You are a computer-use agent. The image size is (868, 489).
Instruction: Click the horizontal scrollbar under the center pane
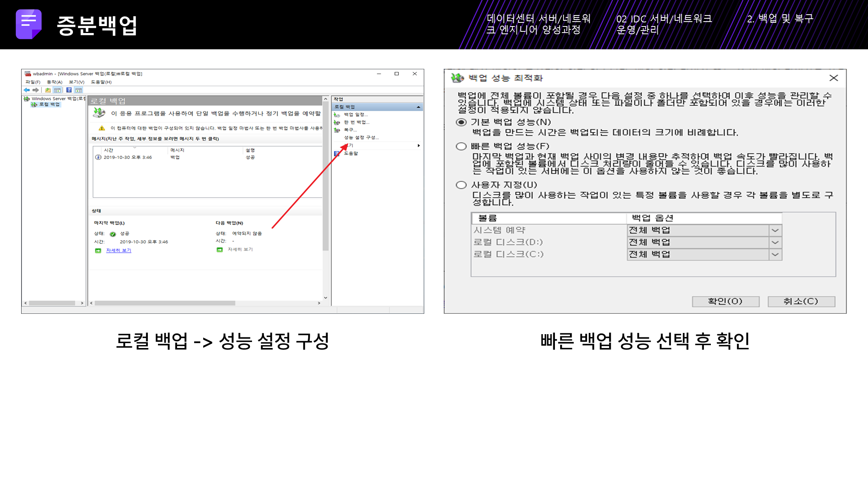[165, 303]
